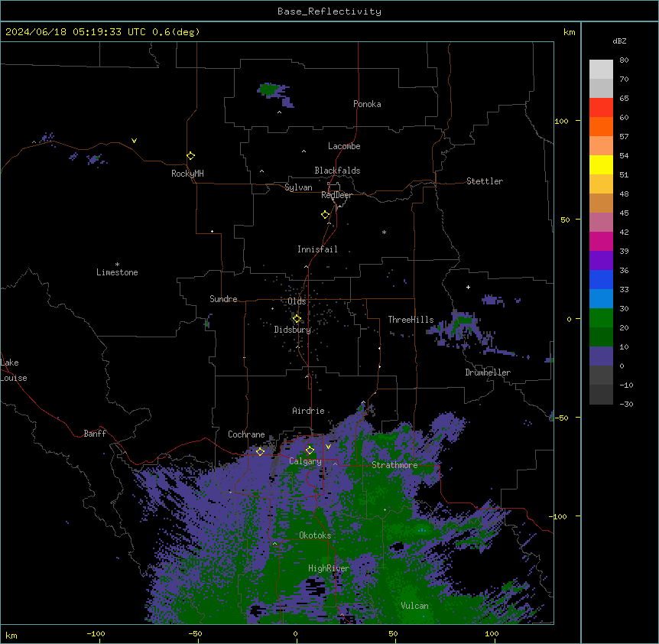Click the RockyMH town label

tap(187, 174)
